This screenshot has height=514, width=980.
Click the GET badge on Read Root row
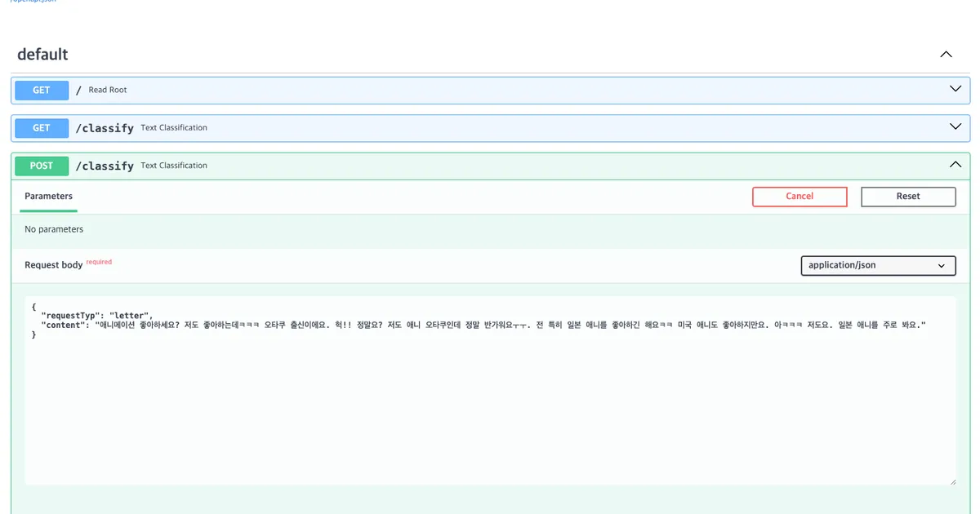click(x=42, y=90)
